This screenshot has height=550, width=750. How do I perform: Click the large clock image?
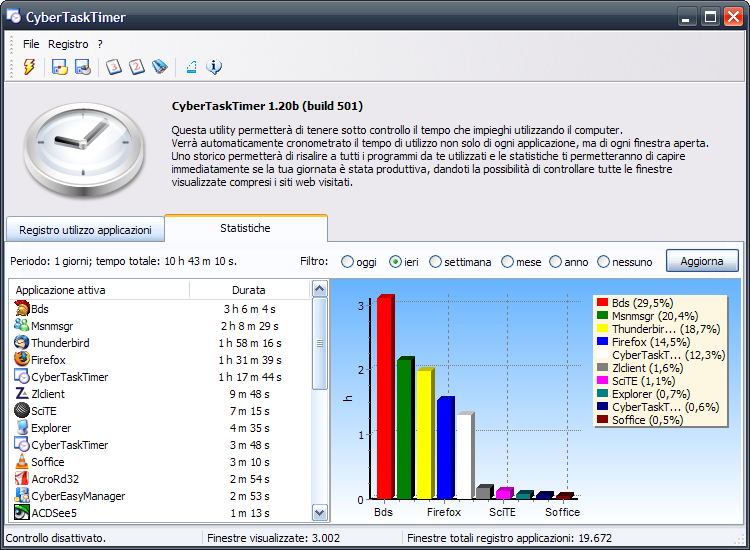84,149
